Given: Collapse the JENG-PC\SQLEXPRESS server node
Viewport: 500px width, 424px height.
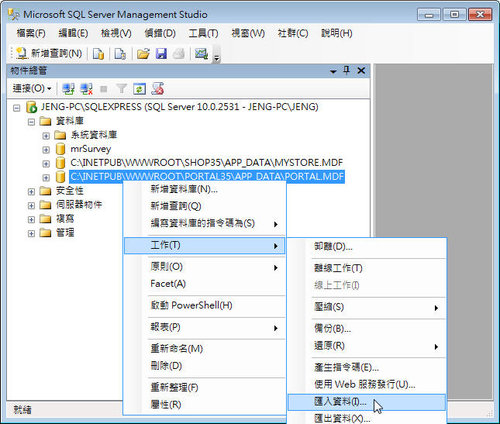Looking at the screenshot, I should coord(17,108).
